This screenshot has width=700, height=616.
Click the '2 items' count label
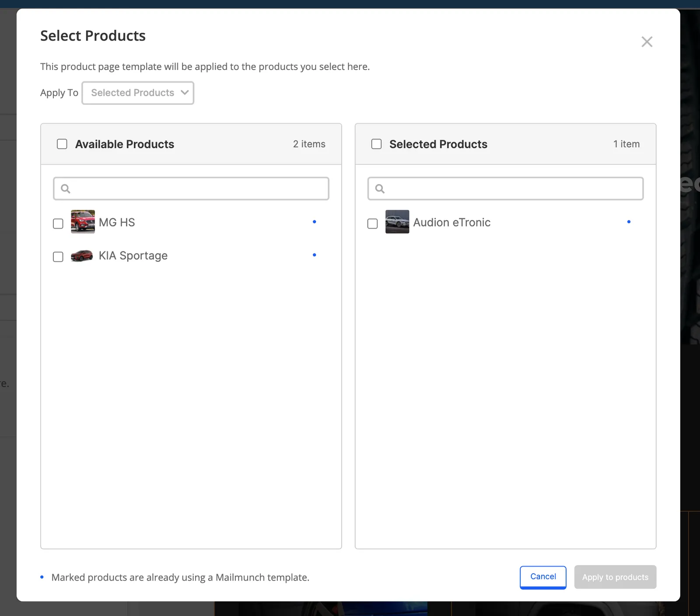click(309, 144)
